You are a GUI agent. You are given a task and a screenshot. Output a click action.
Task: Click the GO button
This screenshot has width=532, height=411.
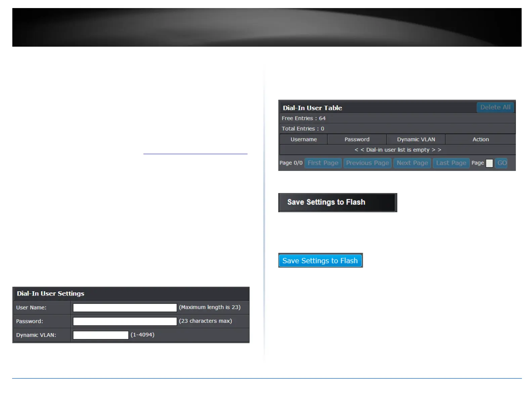coord(501,163)
